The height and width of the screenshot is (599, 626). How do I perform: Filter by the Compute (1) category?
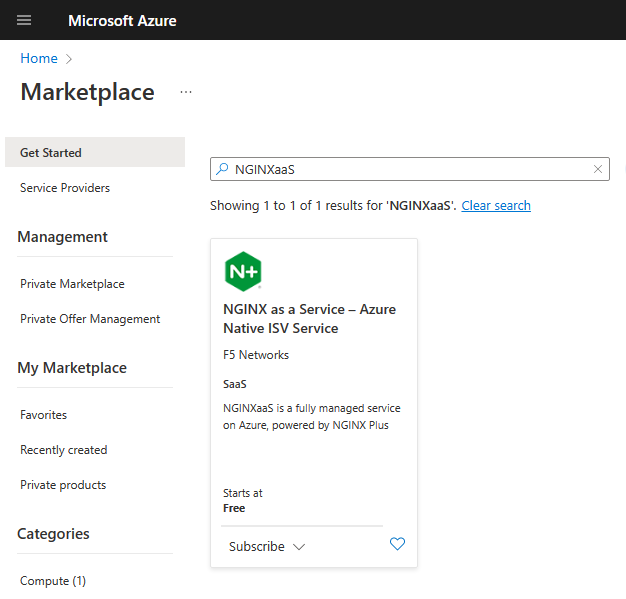[x=53, y=581]
